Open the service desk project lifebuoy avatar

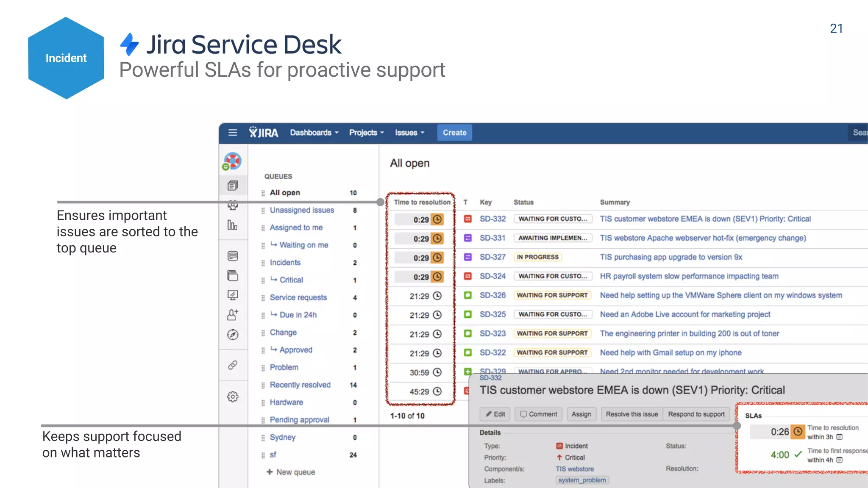click(x=232, y=161)
